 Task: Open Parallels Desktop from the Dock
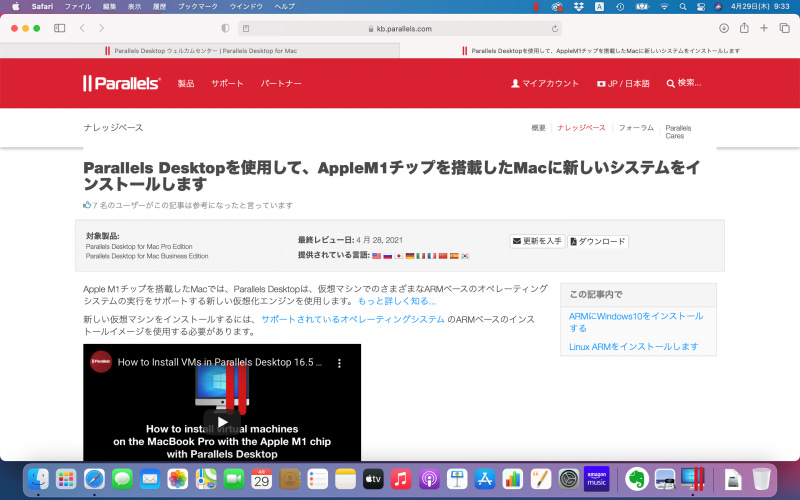point(692,479)
